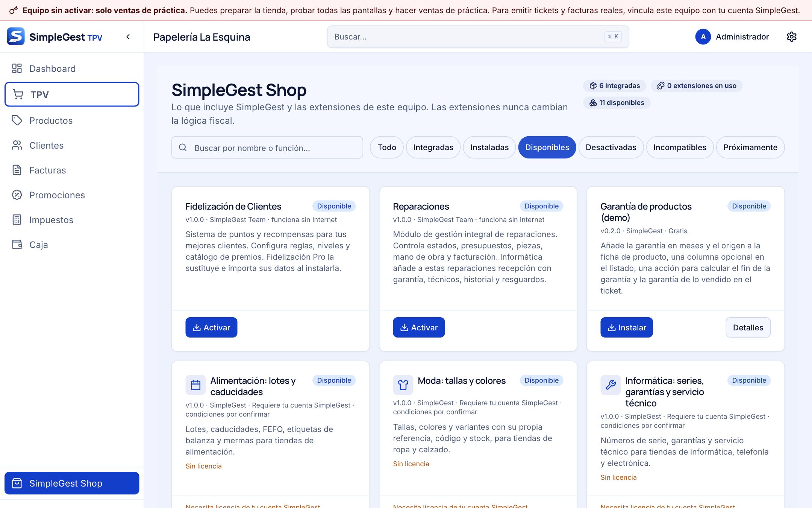Screen dimensions: 812x508
Task: Click the Disponible badge on Reparaciones
Action: point(541,206)
